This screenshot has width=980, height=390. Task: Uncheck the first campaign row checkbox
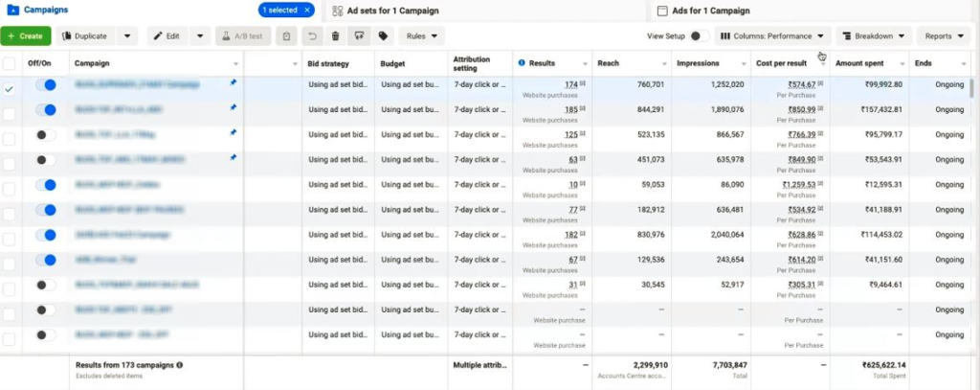click(x=10, y=88)
